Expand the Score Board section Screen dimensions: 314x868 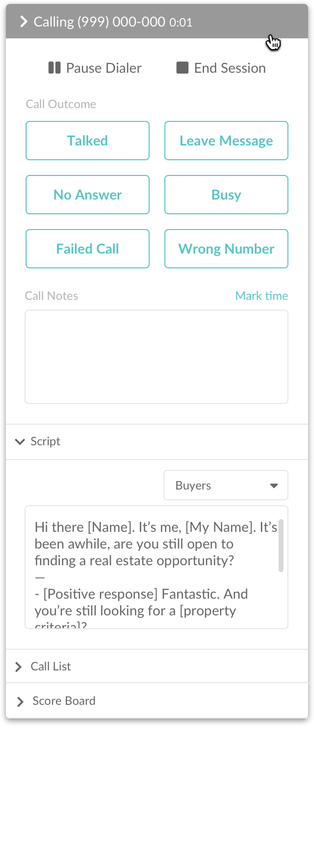pos(157,701)
